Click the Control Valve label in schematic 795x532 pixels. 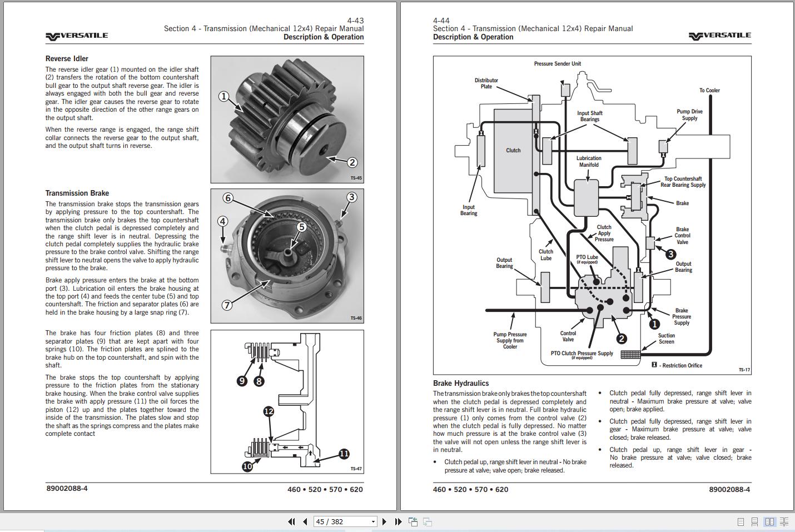click(x=568, y=336)
